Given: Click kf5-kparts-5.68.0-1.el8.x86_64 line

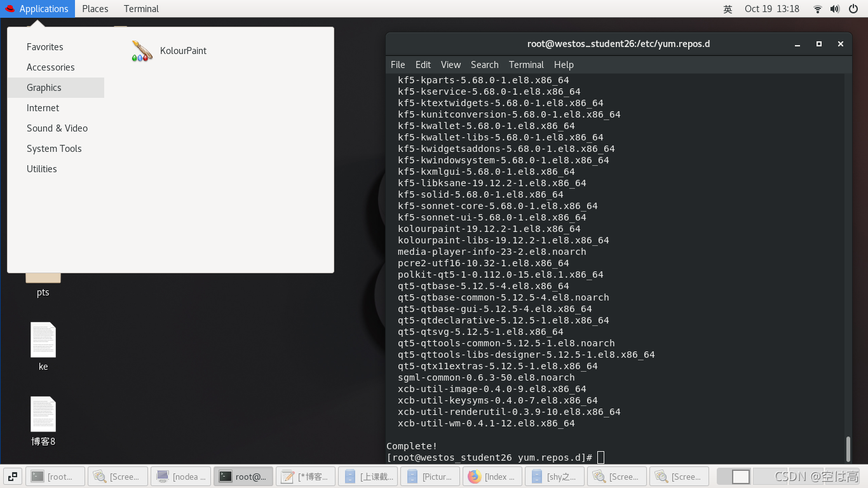Looking at the screenshot, I should 483,80.
